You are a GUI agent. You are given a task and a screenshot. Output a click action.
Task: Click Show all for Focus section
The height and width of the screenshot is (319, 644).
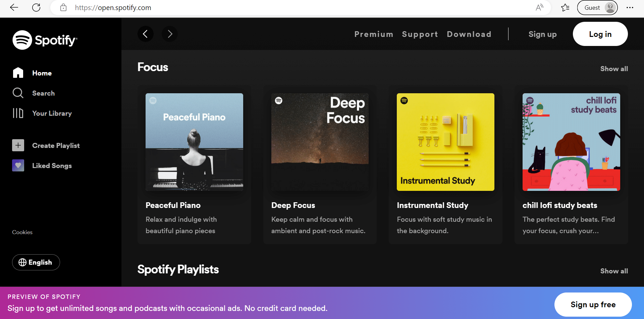click(x=614, y=69)
